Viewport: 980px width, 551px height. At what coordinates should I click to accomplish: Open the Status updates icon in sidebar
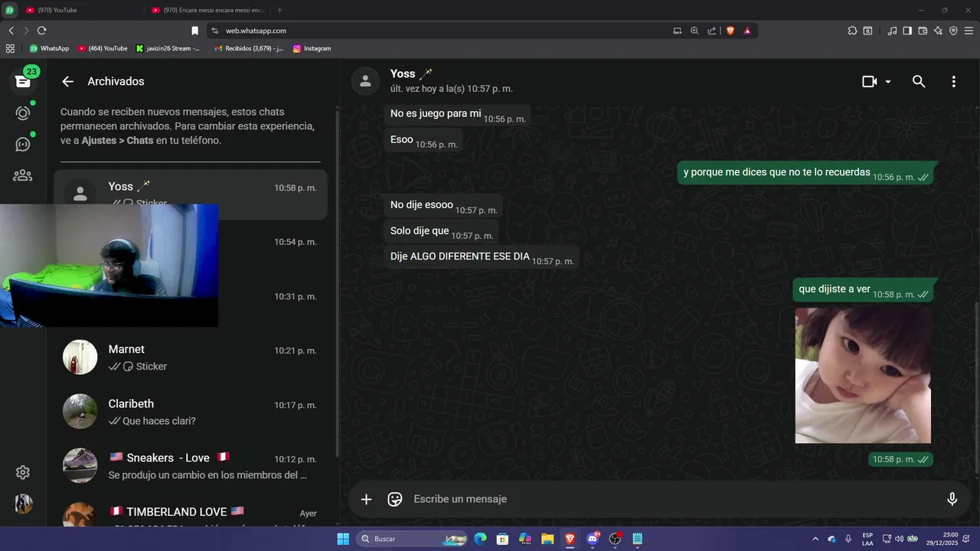[x=23, y=112]
